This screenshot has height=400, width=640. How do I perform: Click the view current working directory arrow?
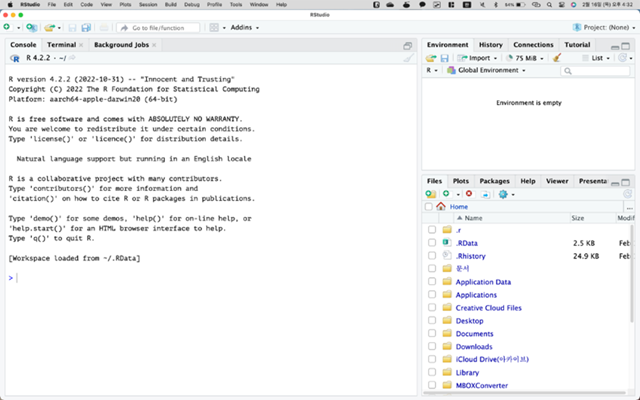point(72,58)
